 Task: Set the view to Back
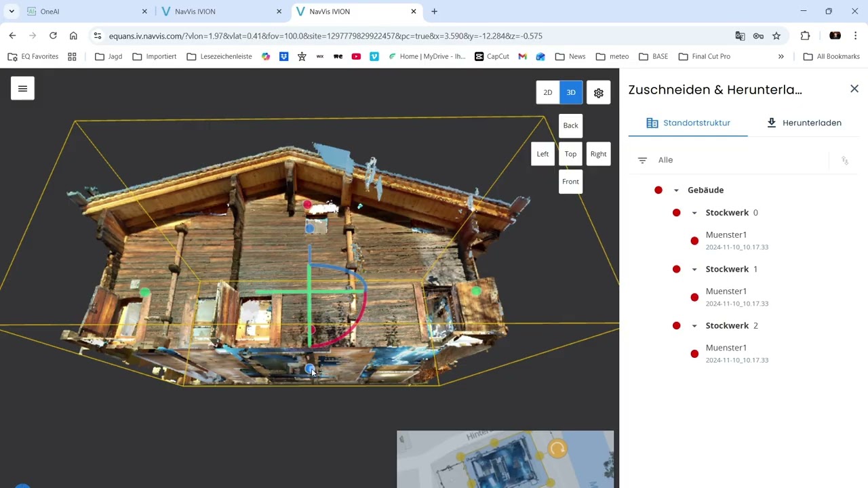[x=570, y=125]
